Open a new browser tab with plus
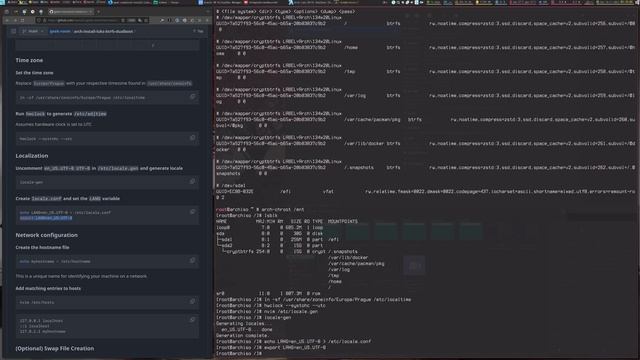Screen dimensions: 640x360 [x=98, y=12]
